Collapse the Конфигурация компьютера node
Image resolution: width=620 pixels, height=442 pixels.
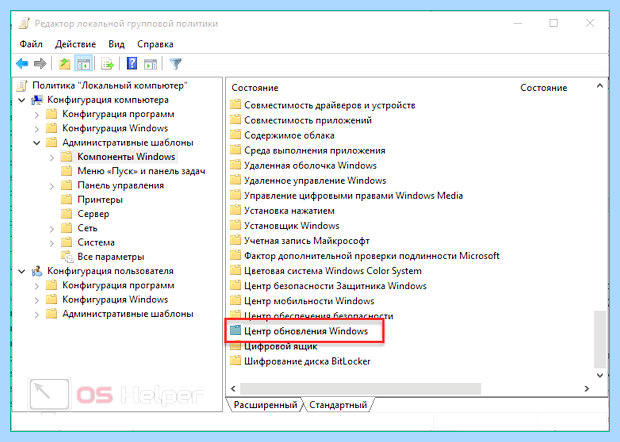22,100
